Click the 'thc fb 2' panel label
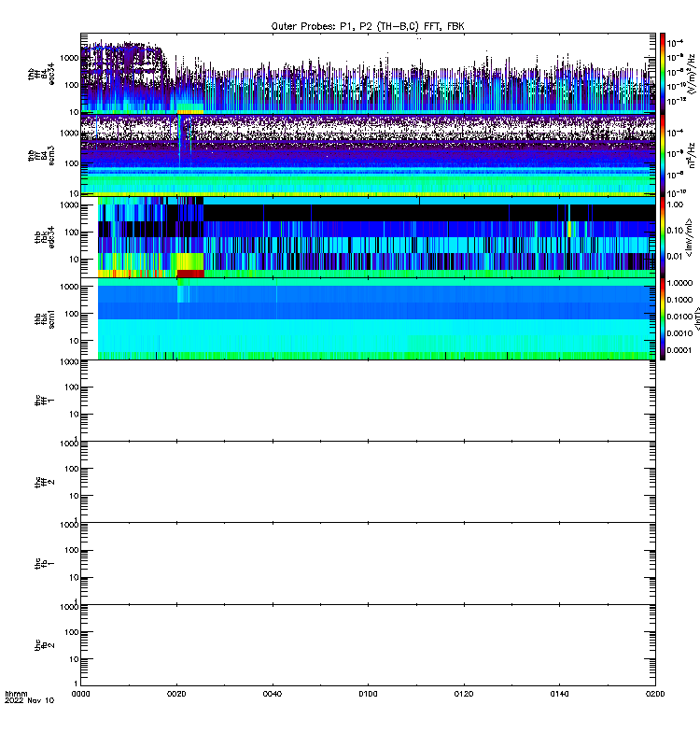The height and width of the screenshot is (747, 700). [x=45, y=645]
